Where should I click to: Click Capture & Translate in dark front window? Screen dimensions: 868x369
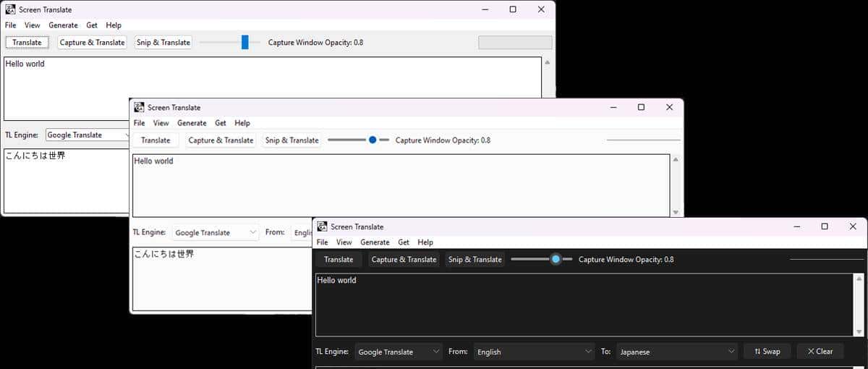404,259
